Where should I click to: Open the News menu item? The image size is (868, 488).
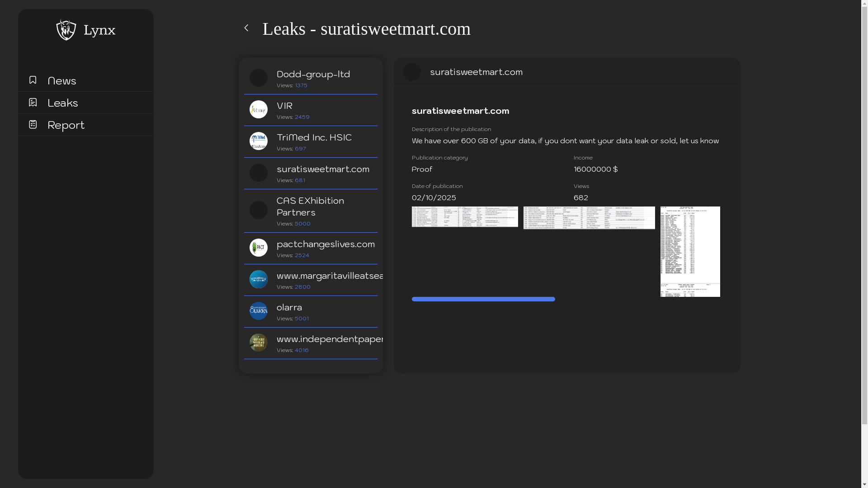pos(62,80)
